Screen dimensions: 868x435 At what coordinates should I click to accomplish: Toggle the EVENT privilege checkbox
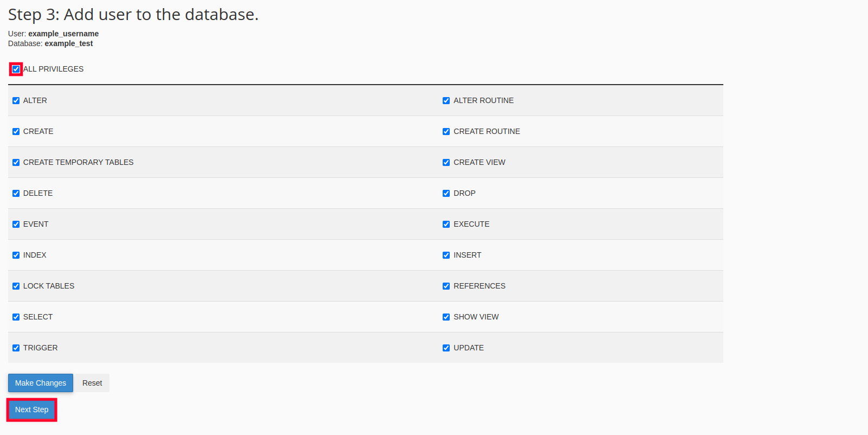click(16, 225)
